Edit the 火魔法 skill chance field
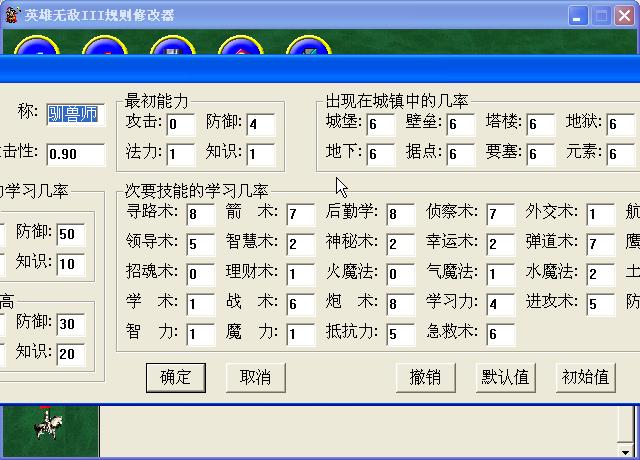The image size is (640, 460). [401, 274]
